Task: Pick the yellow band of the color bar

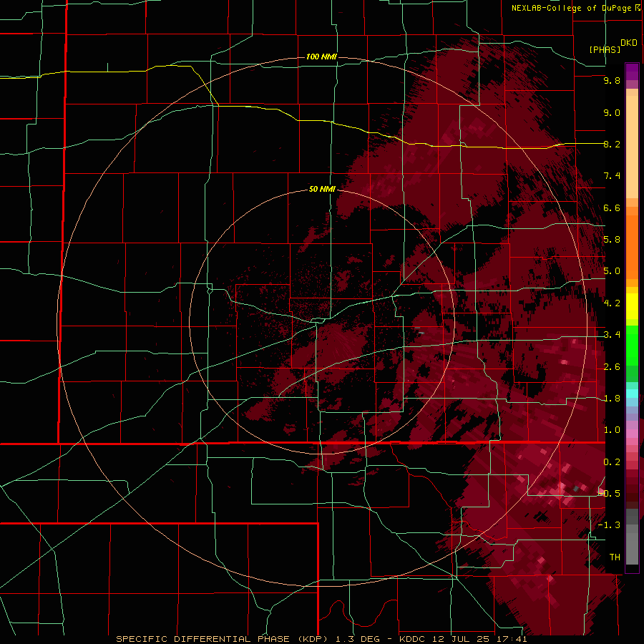Action: pos(632,306)
